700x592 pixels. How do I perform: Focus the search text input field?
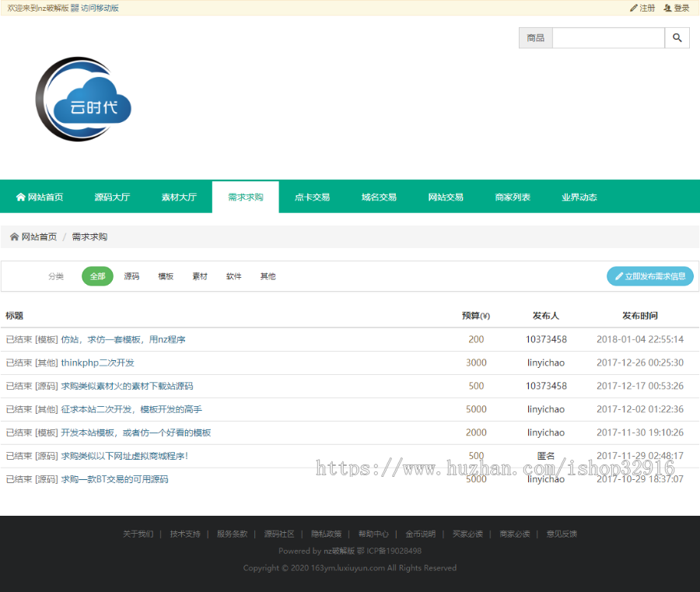pyautogui.click(x=608, y=38)
